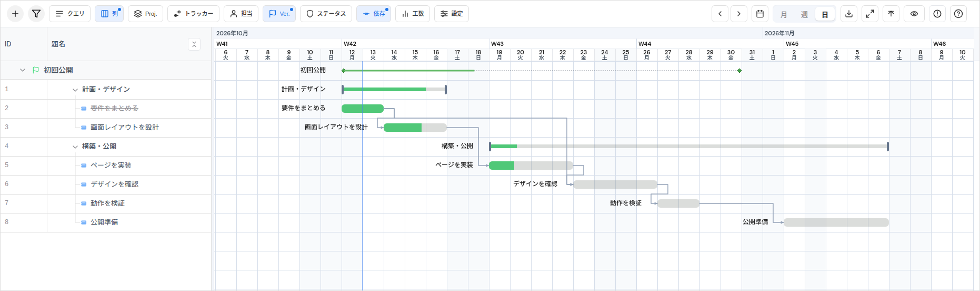
Task: Click the 動作を検証 row tracker icon
Action: tap(84, 203)
